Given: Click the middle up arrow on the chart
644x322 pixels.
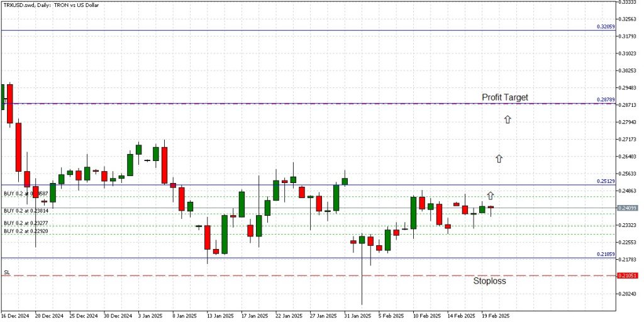Looking at the screenshot, I should (499, 158).
